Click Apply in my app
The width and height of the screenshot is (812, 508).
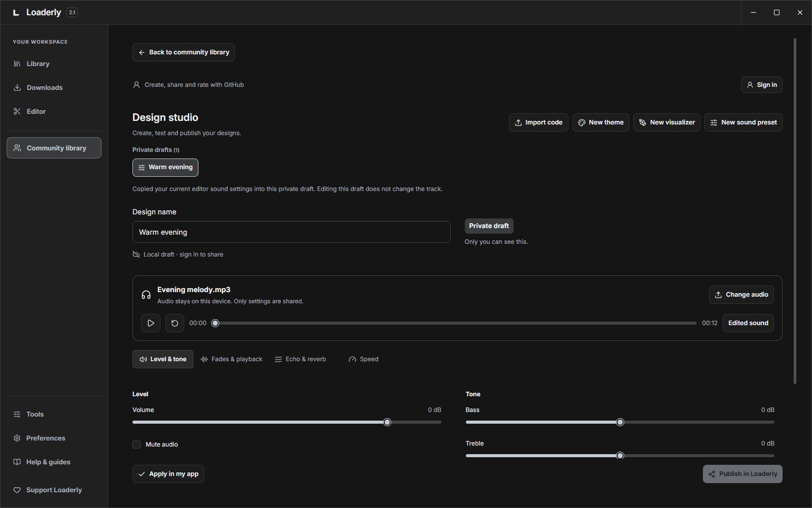pos(168,474)
